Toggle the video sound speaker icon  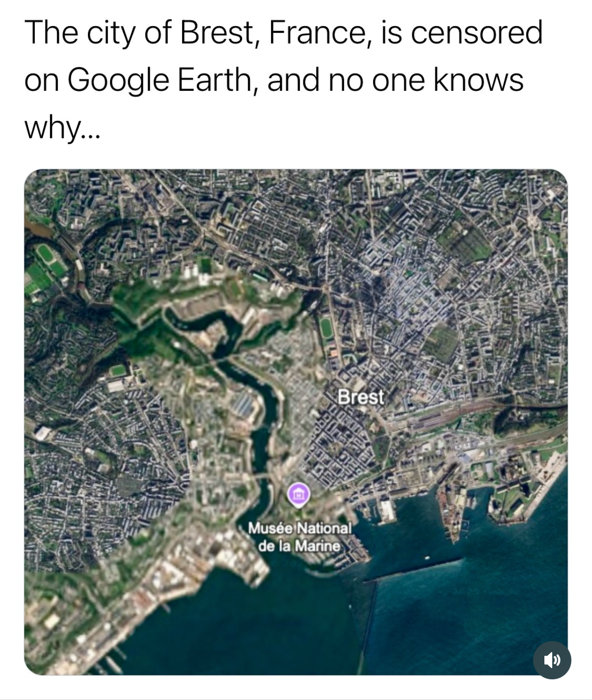(x=552, y=660)
